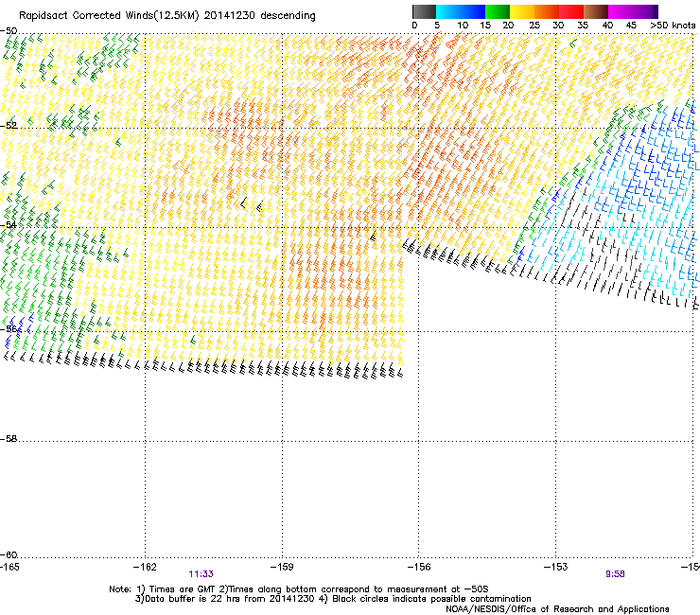Image resolution: width=700 pixels, height=615 pixels.
Task: Click the longitude label '-165'
Action: (x=9, y=567)
